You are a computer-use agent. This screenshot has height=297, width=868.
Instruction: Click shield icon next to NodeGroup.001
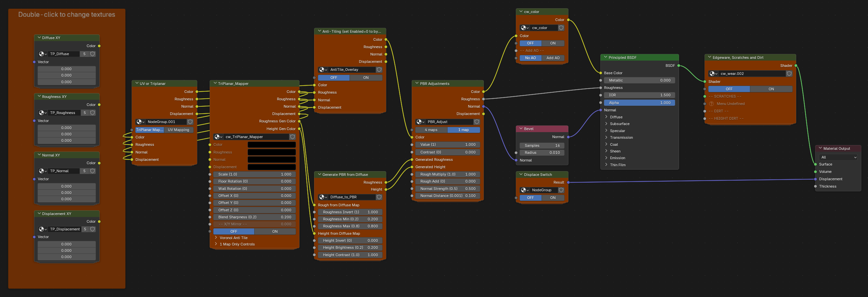[x=190, y=122]
